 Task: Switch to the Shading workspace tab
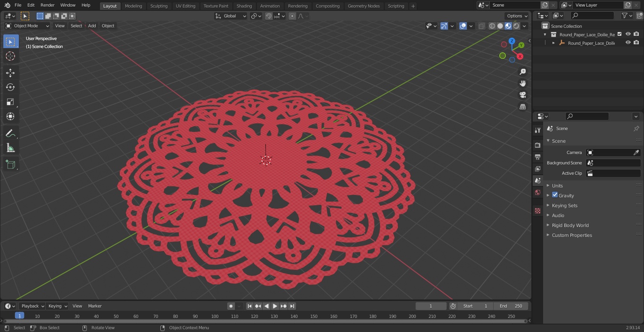pos(244,6)
